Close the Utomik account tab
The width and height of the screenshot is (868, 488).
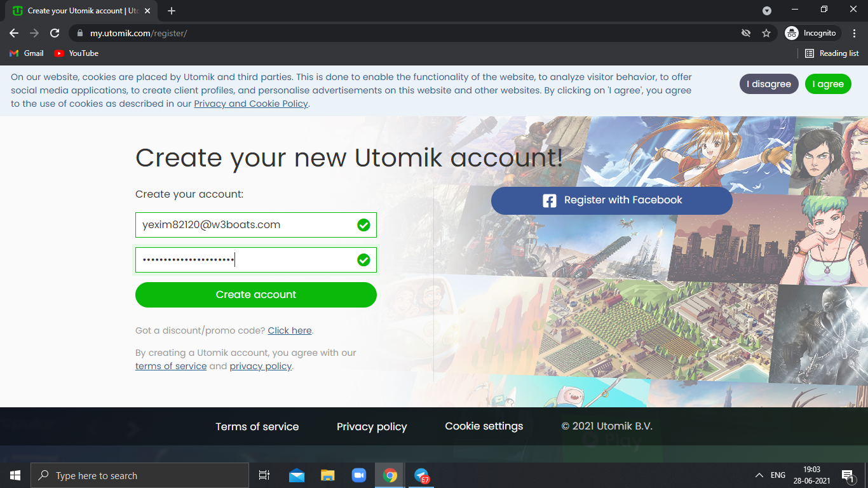[x=147, y=11]
